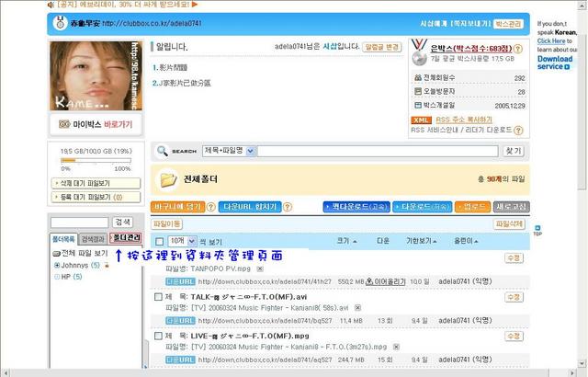Click the XML badge icon
This screenshot has width=588, height=377.
click(421, 120)
